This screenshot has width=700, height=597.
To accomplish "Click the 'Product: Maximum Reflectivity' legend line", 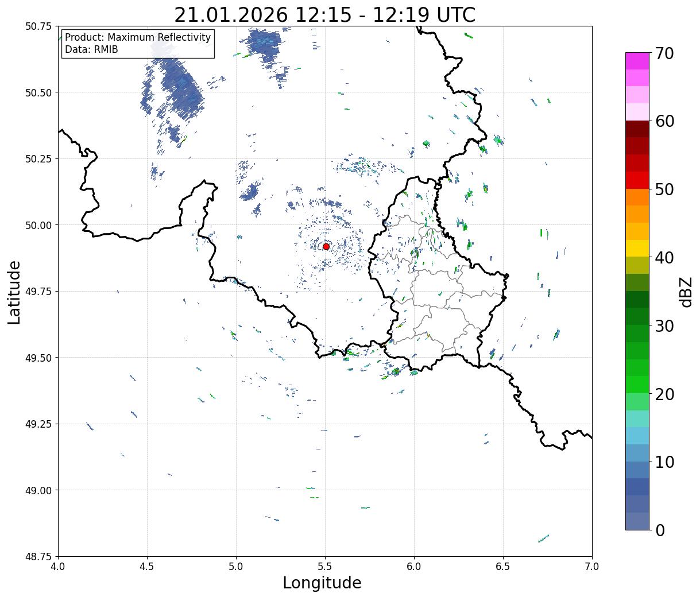I will (138, 37).
